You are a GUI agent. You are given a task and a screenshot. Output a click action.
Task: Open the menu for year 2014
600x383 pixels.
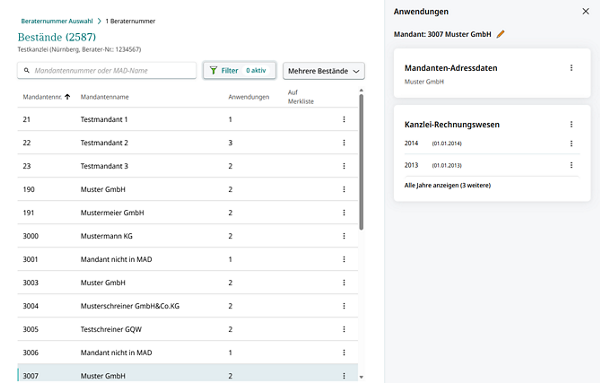tap(571, 143)
